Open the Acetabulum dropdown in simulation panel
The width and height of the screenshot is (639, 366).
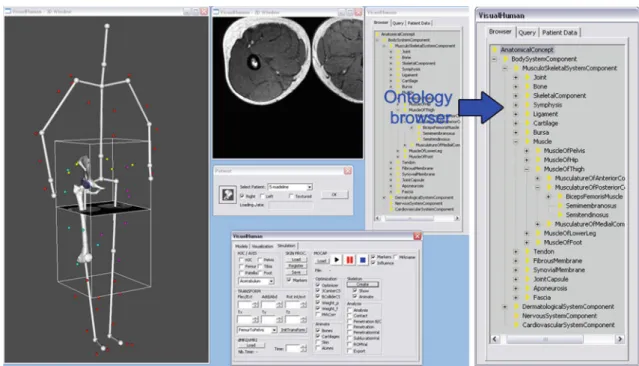271,281
